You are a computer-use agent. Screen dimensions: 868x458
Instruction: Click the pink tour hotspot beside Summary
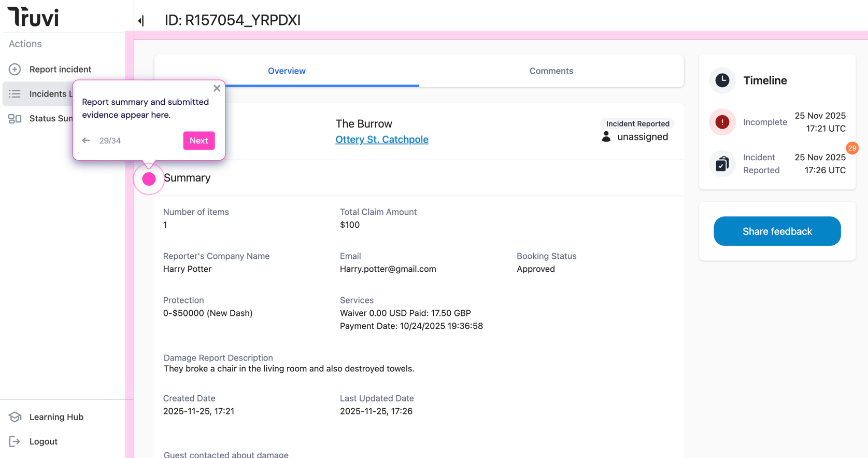(149, 179)
